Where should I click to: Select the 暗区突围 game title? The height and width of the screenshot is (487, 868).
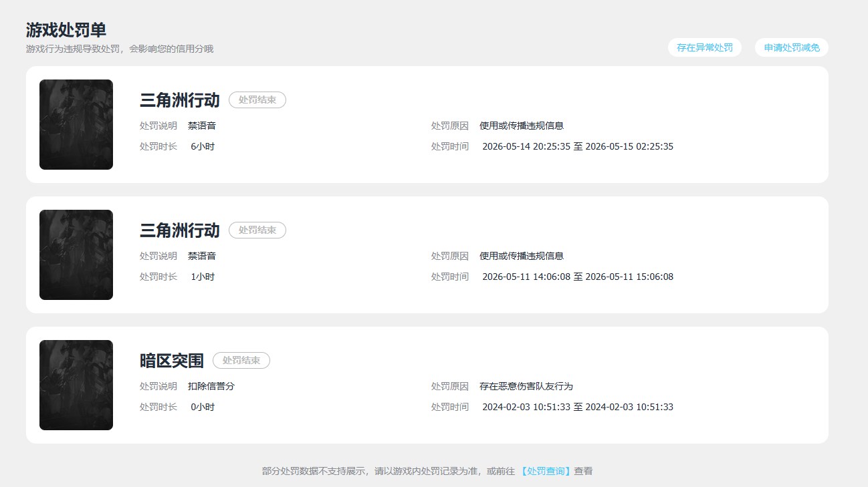click(x=171, y=361)
